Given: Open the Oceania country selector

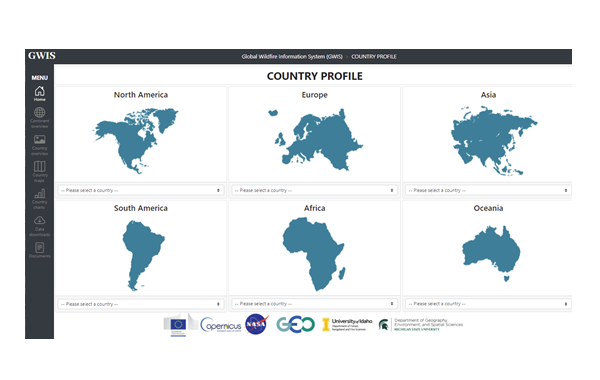Looking at the screenshot, I should click(488, 304).
